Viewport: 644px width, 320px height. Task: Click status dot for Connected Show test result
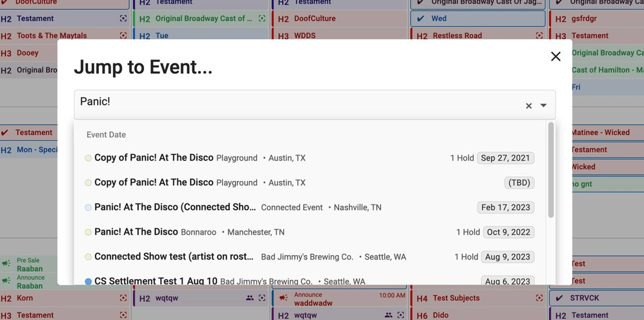pyautogui.click(x=88, y=257)
